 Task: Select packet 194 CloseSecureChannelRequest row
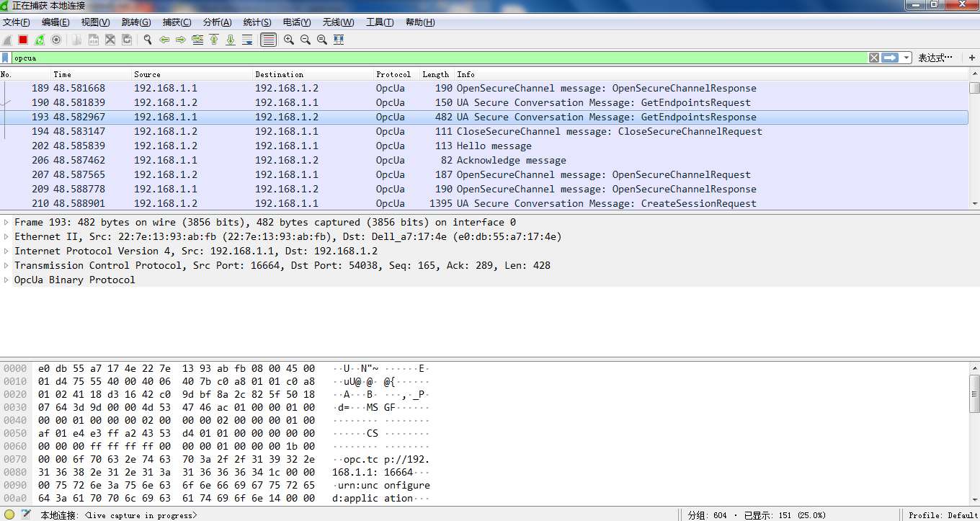pos(484,131)
